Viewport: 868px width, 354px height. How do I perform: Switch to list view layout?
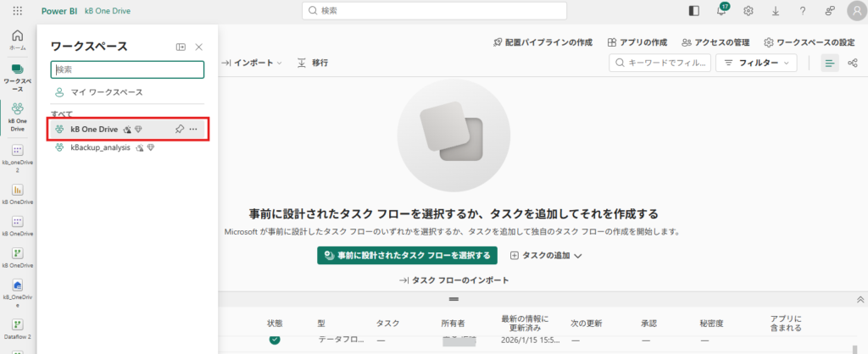click(829, 63)
